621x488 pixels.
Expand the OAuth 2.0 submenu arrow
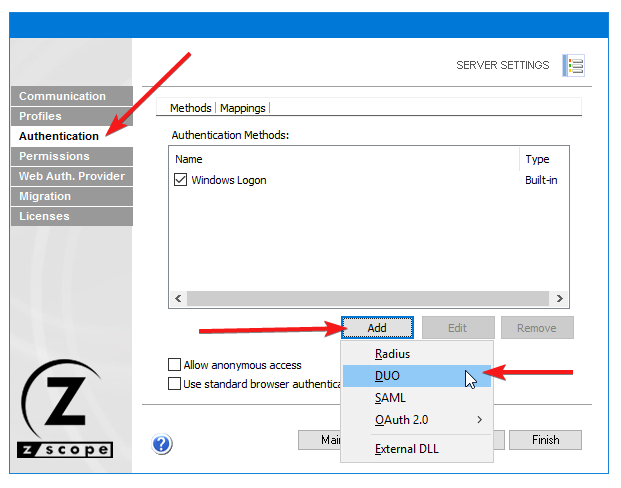coord(480,419)
